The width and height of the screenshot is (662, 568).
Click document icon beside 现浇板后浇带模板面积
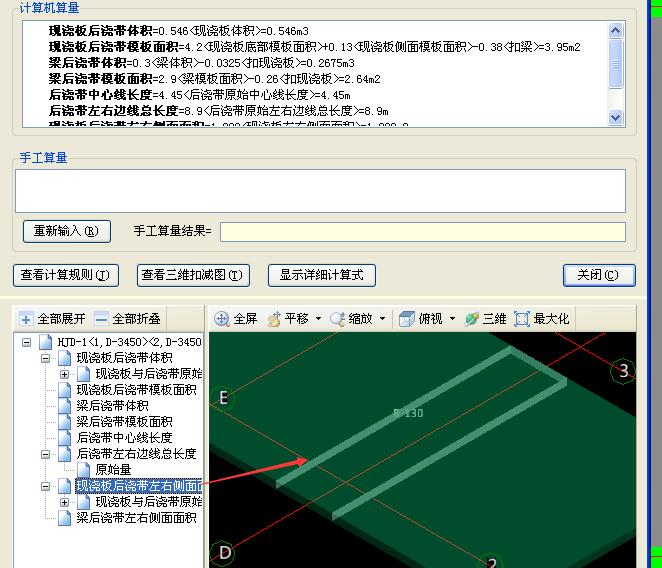(64, 390)
